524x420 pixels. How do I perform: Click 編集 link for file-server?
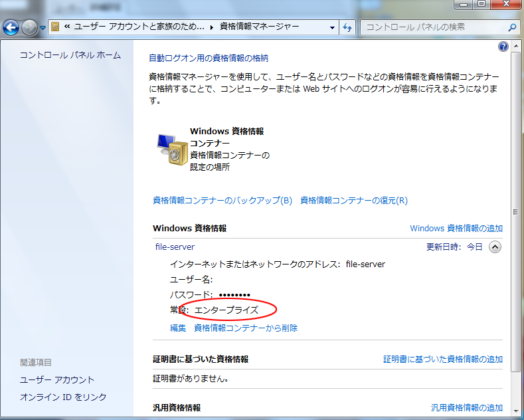pos(178,328)
